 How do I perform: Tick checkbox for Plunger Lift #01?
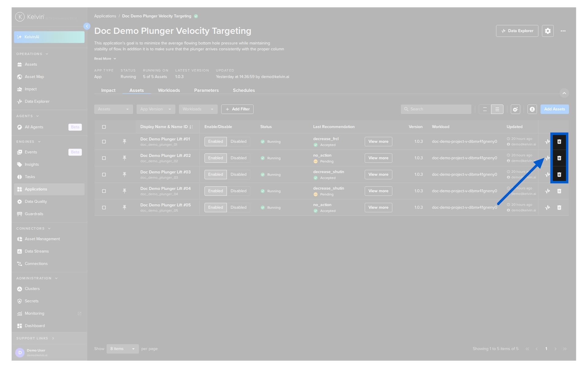pyautogui.click(x=104, y=142)
